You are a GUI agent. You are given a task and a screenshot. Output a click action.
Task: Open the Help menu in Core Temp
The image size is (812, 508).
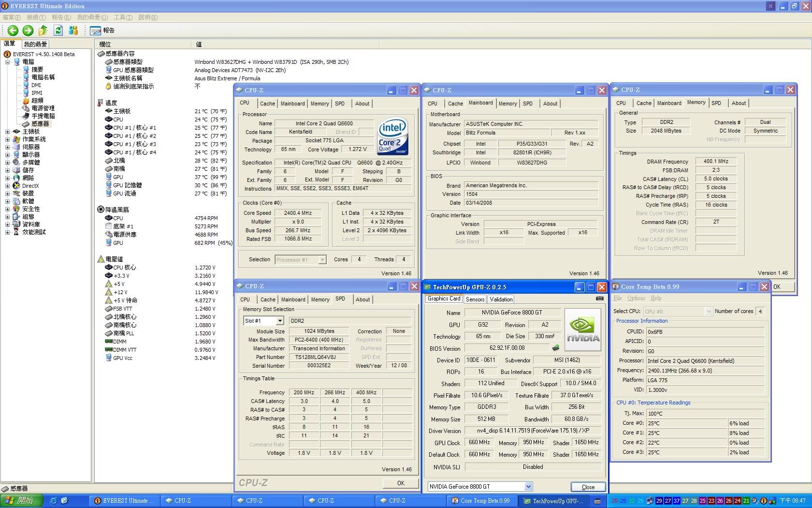tap(656, 298)
